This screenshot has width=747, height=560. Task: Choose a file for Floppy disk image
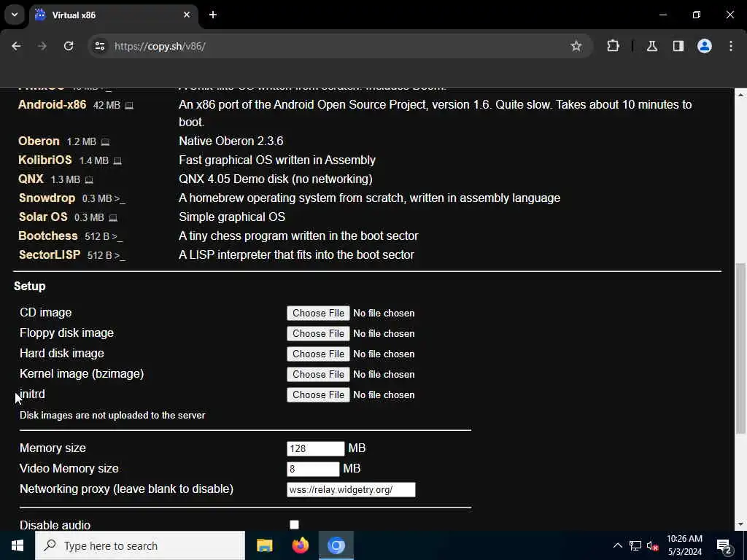pos(318,333)
